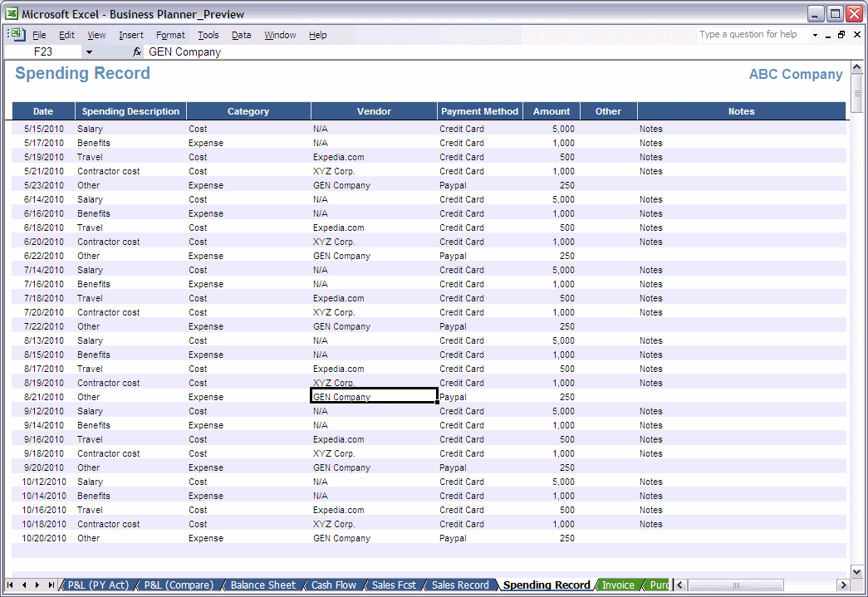
Task: Minimize the workbook window inside Excel
Action: [x=828, y=35]
